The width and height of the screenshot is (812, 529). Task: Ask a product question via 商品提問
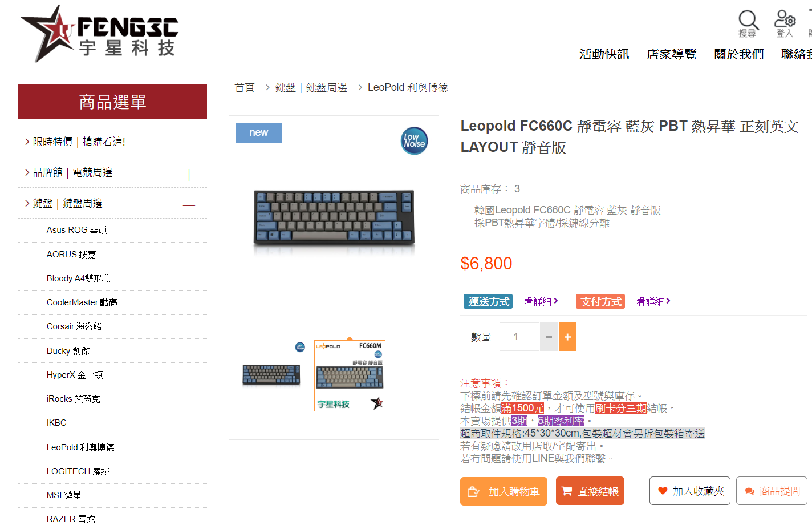click(x=772, y=491)
